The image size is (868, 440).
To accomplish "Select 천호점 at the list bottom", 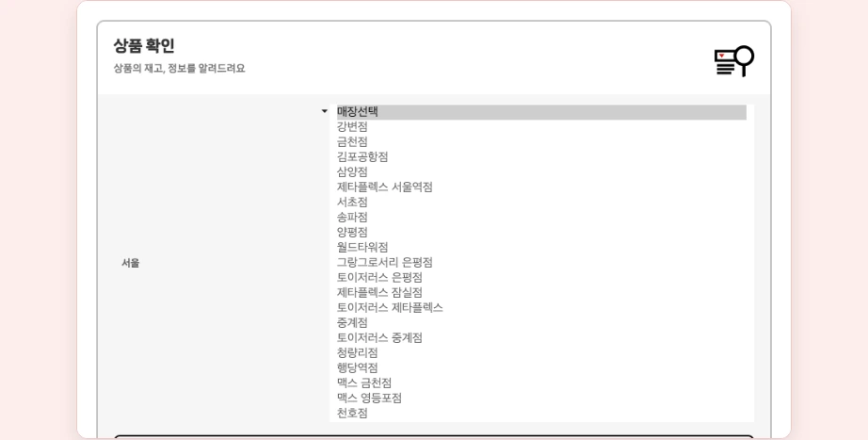I will click(541, 413).
